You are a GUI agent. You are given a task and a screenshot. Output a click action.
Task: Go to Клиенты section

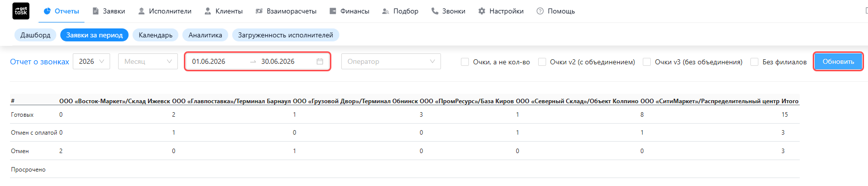223,11
